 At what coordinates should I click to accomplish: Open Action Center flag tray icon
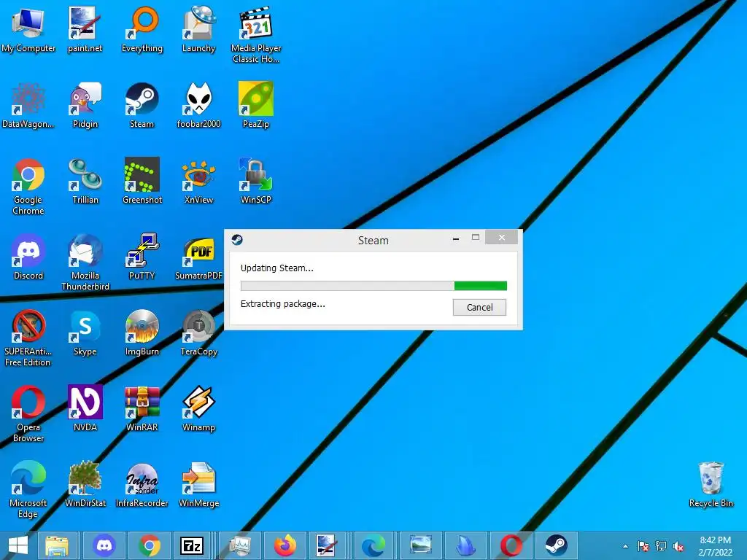pos(643,546)
